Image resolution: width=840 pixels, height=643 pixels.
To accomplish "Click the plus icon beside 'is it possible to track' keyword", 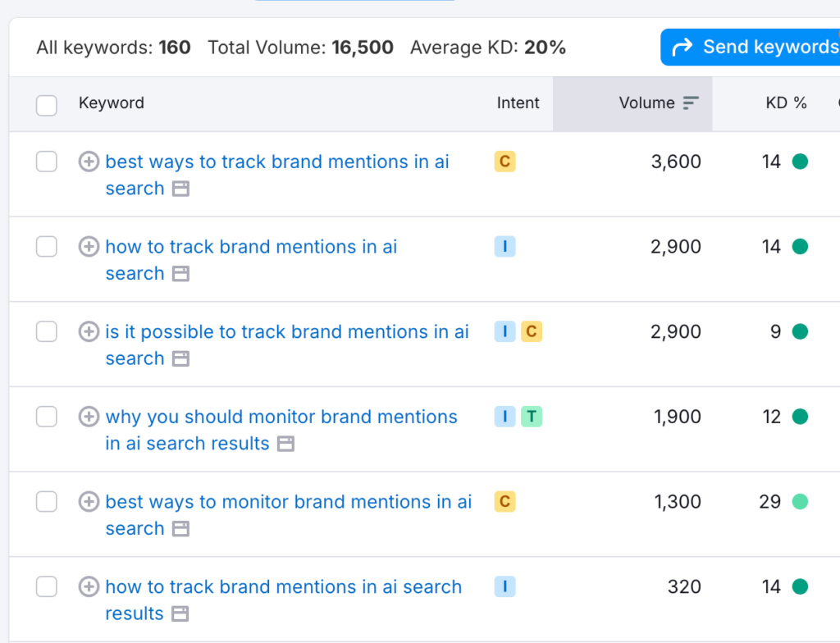I will 89,332.
